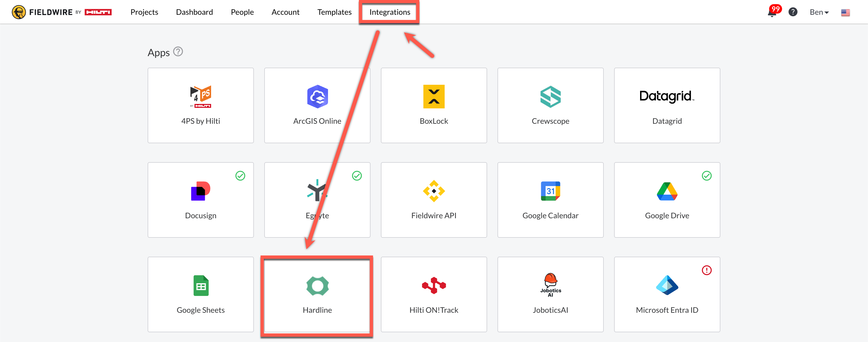This screenshot has width=868, height=342.
Task: Open the Google Calendar integration
Action: point(550,200)
